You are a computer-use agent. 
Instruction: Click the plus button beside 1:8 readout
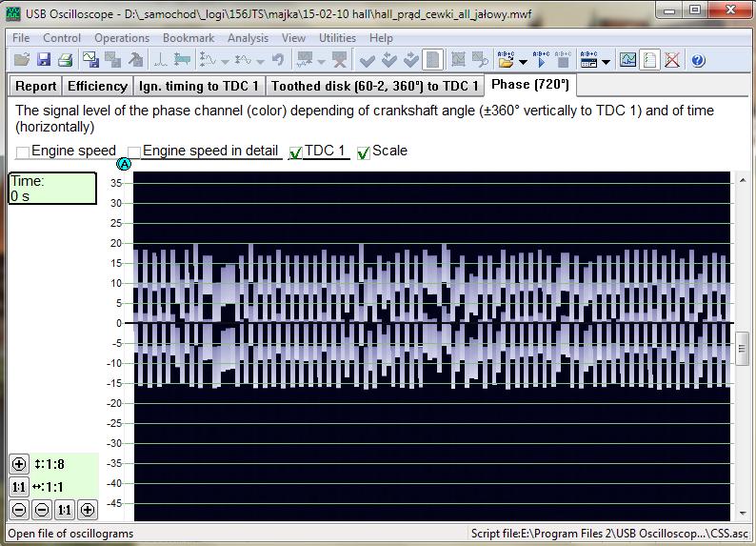tap(19, 464)
